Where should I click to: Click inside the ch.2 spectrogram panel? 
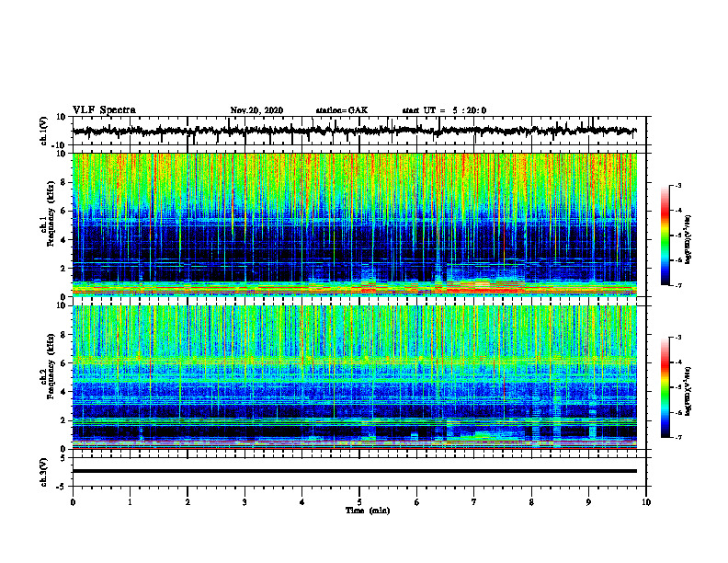click(354, 377)
